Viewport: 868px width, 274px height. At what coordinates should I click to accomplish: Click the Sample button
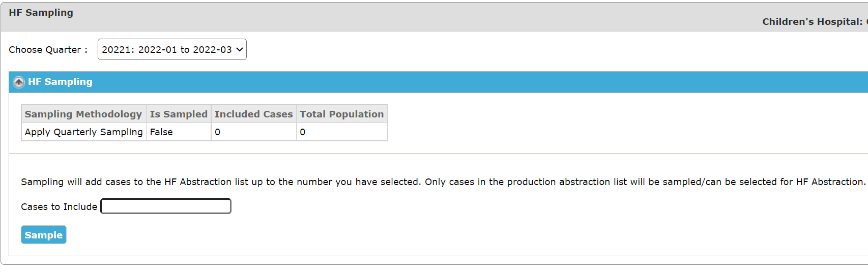point(44,235)
